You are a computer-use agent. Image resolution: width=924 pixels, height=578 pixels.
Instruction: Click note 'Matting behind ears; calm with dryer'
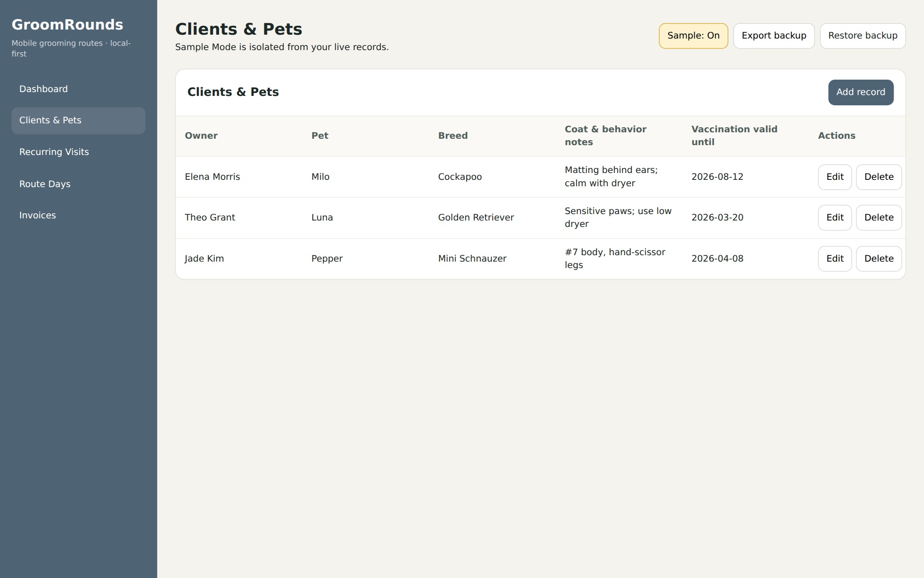(x=611, y=177)
